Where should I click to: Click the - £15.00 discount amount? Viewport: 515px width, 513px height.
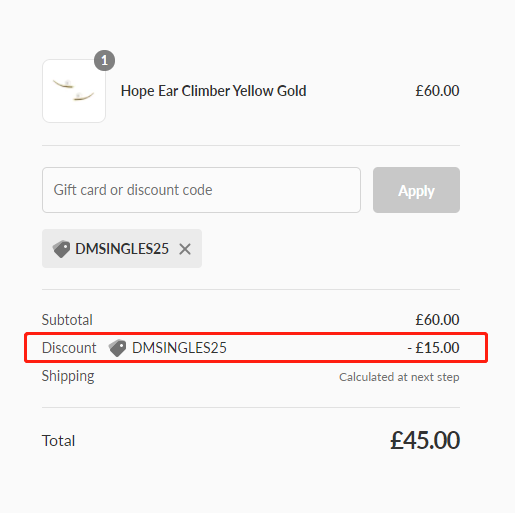[433, 348]
